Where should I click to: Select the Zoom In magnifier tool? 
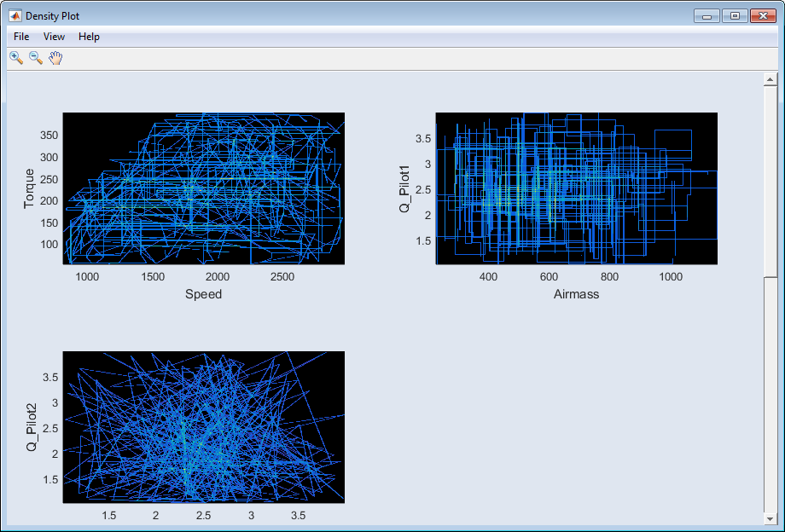click(15, 58)
